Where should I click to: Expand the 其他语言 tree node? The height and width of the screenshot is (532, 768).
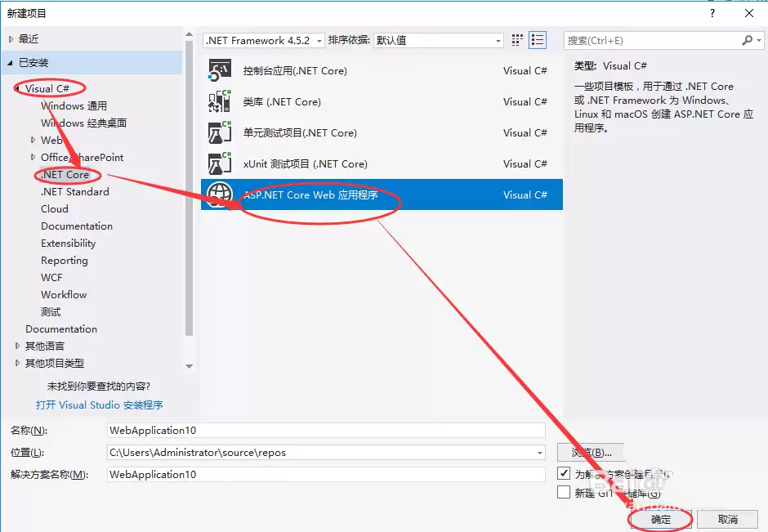tap(18, 346)
